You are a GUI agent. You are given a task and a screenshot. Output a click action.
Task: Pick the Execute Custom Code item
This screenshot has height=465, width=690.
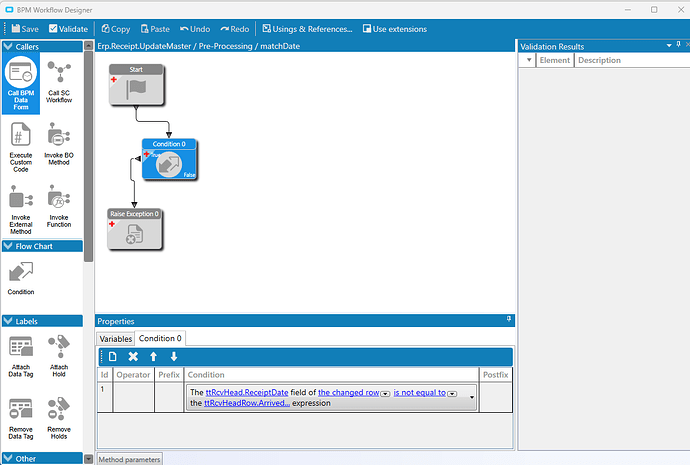point(21,143)
